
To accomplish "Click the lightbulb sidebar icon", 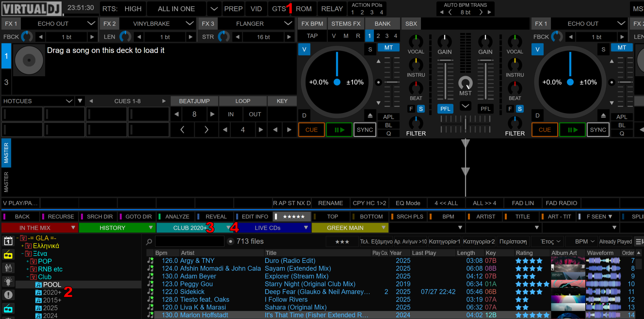I will tap(8, 281).
